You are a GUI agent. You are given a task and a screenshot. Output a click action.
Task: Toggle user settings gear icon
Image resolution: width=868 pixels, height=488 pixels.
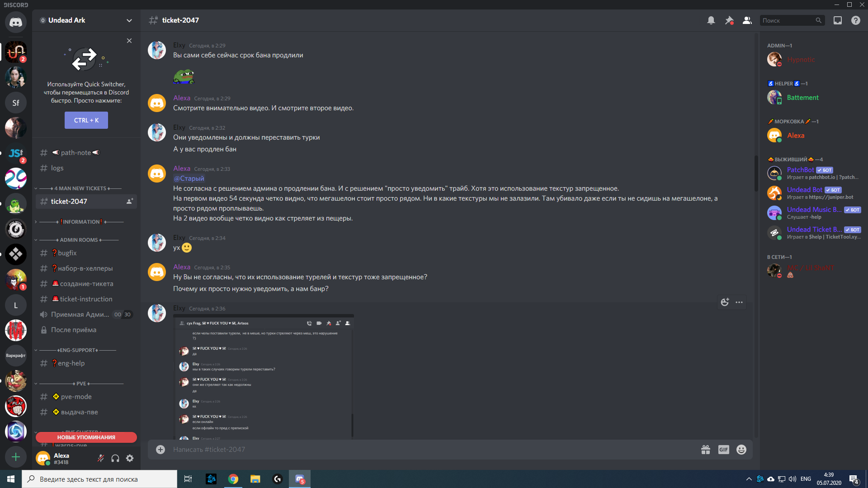[x=129, y=458]
